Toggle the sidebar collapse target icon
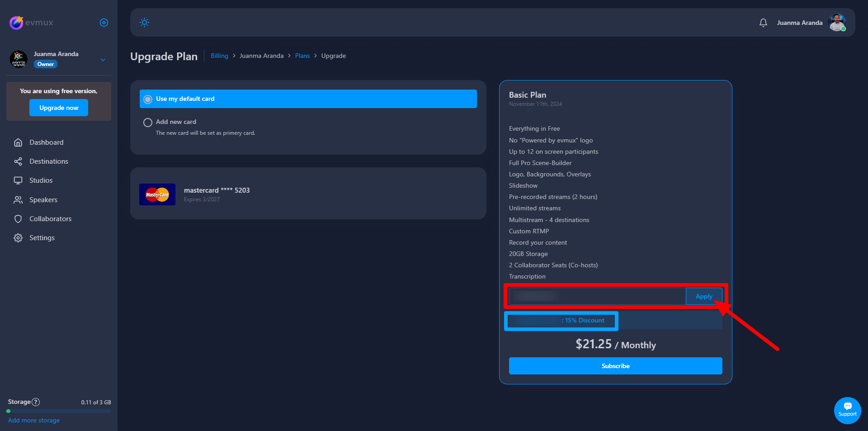 tap(104, 23)
